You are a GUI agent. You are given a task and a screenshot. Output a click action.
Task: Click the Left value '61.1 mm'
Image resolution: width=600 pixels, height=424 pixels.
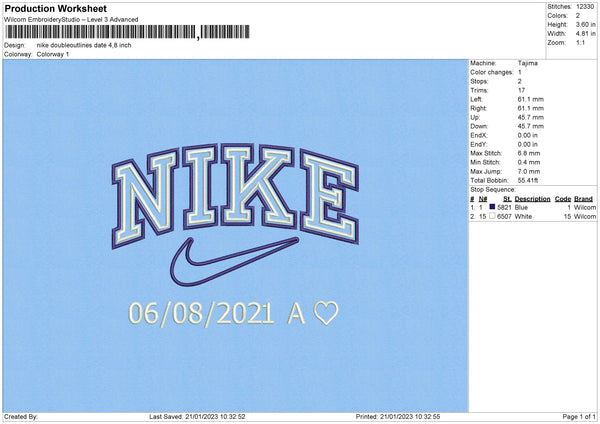[x=531, y=99]
